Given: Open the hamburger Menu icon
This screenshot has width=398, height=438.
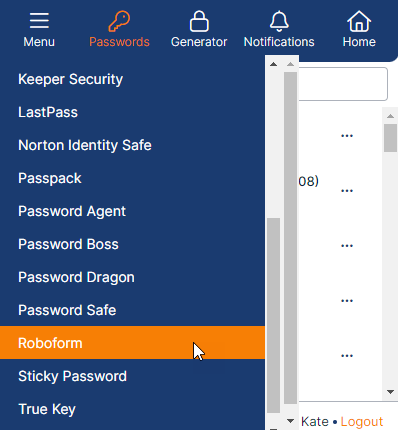Looking at the screenshot, I should 39,21.
